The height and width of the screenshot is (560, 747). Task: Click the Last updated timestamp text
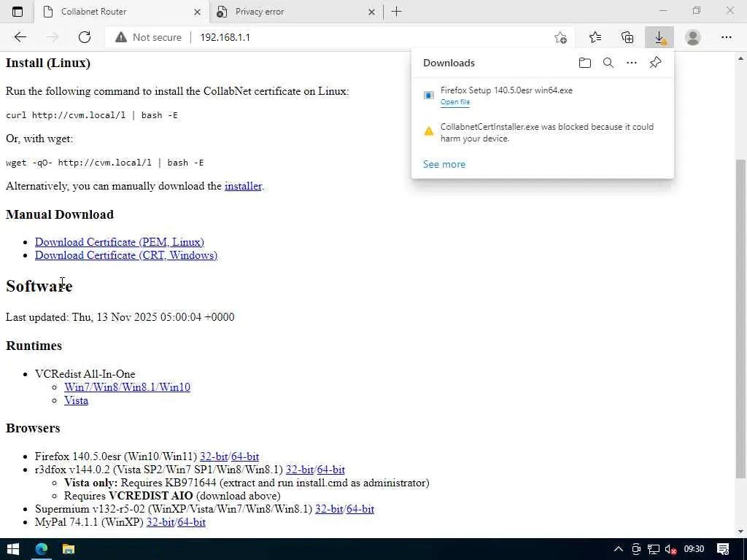(120, 317)
